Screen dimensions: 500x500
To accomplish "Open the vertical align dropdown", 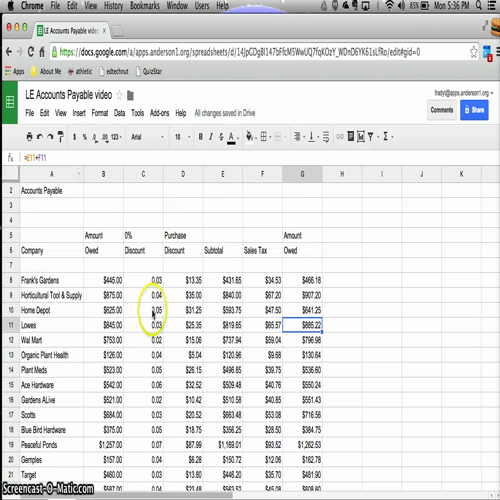I will click(x=313, y=137).
